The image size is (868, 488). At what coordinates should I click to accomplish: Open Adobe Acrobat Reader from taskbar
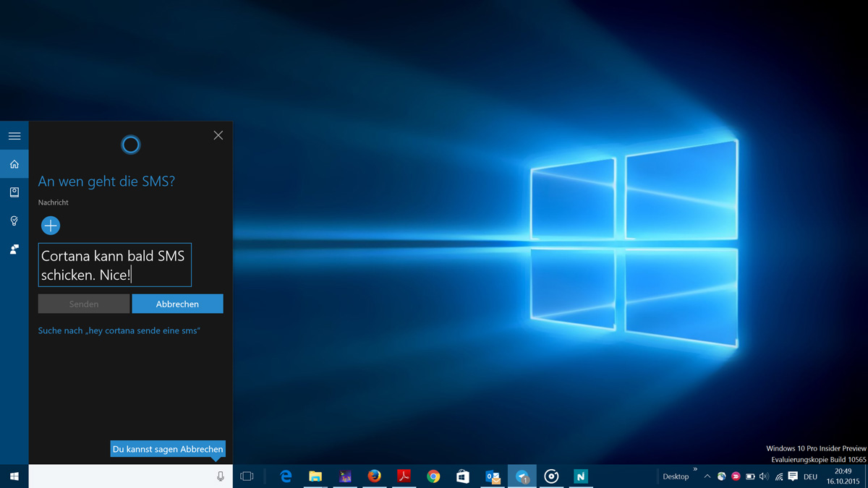(x=404, y=476)
